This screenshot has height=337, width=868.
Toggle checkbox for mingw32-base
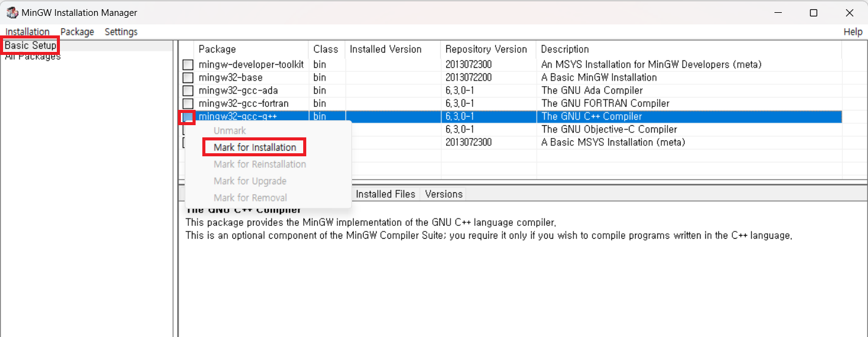click(188, 78)
